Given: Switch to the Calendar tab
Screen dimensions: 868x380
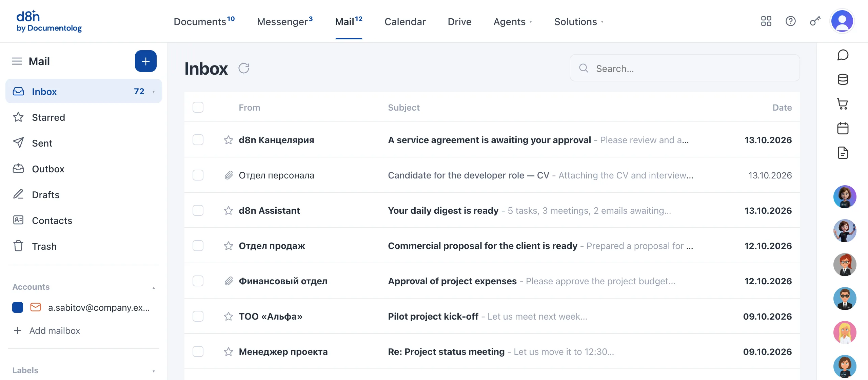Looking at the screenshot, I should point(405,21).
